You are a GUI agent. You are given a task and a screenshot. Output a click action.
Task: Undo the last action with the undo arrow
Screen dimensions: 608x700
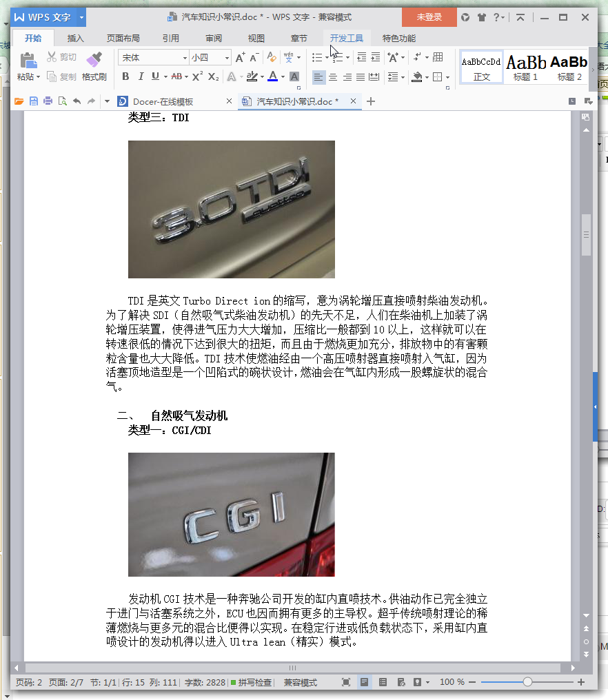point(77,101)
